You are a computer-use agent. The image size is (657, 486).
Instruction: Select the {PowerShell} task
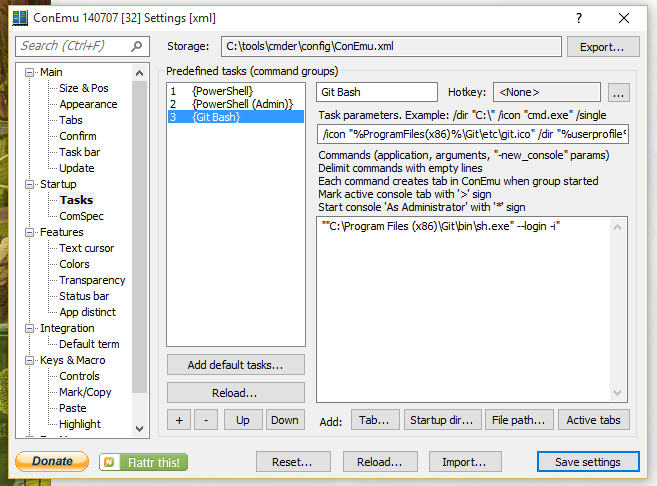coord(236,91)
